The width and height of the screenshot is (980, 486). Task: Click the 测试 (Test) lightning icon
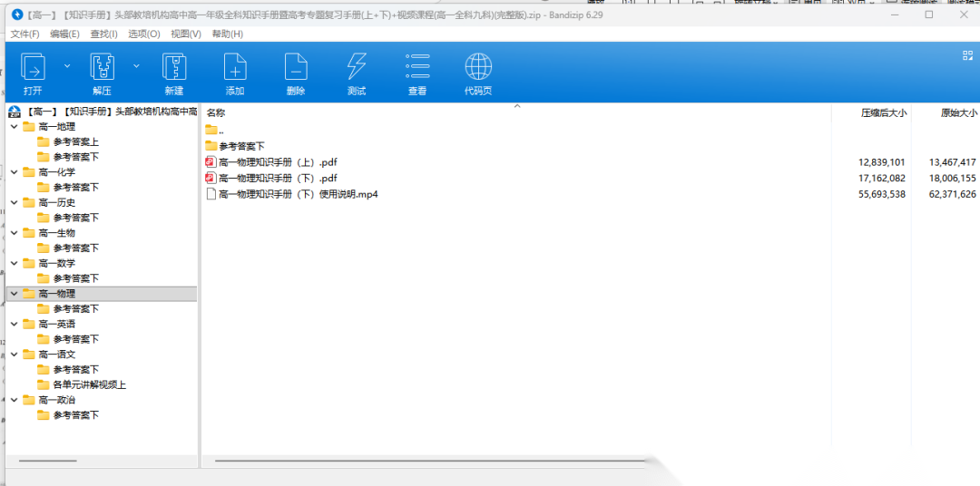pyautogui.click(x=357, y=68)
